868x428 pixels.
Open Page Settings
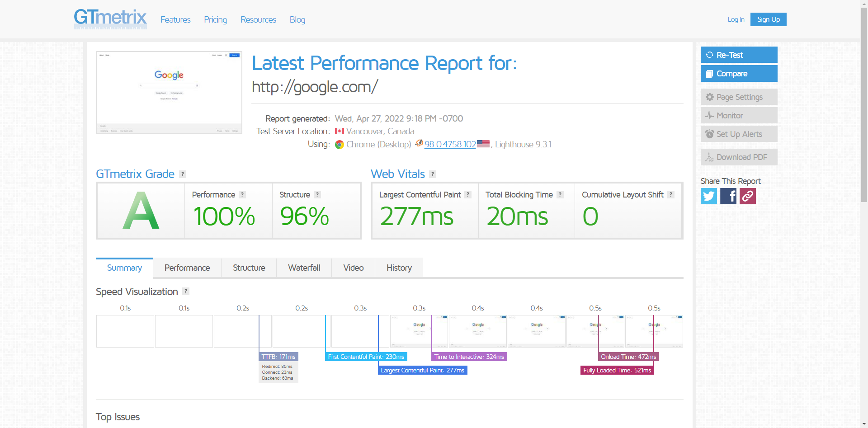tap(739, 97)
